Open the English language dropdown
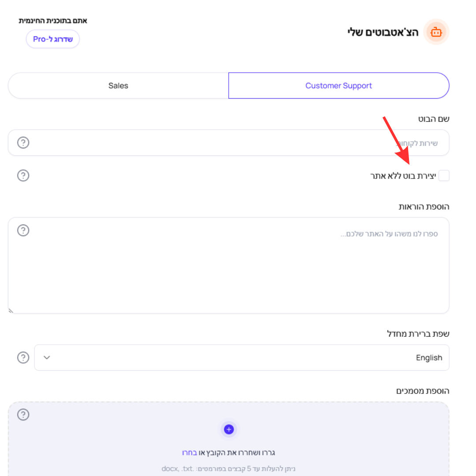 point(242,357)
